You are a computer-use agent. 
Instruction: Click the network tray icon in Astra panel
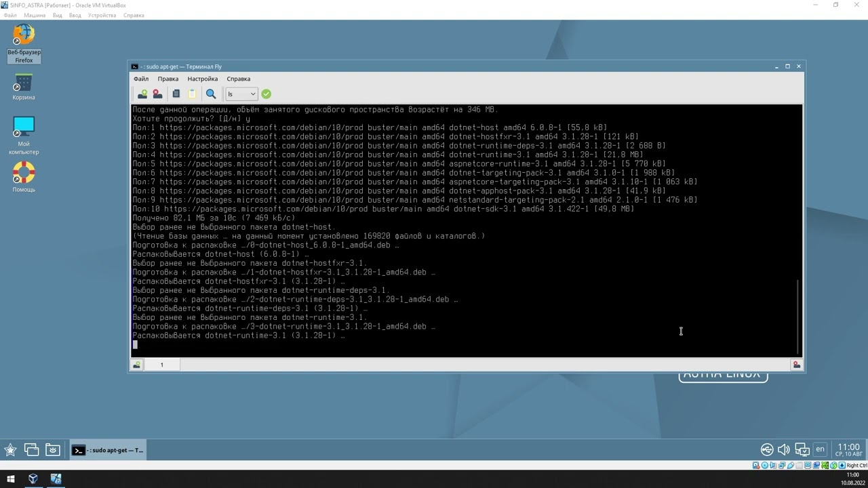coord(767,449)
